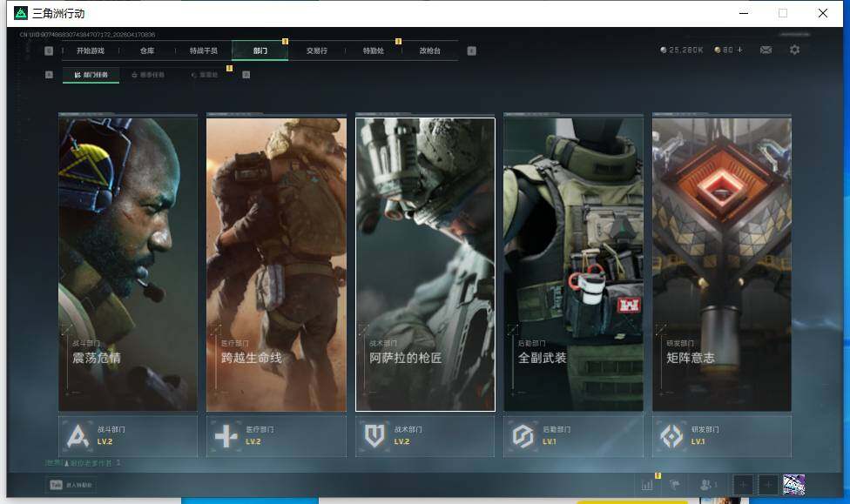Switch to the 仓库 tab
The height and width of the screenshot is (504, 850).
click(x=147, y=50)
